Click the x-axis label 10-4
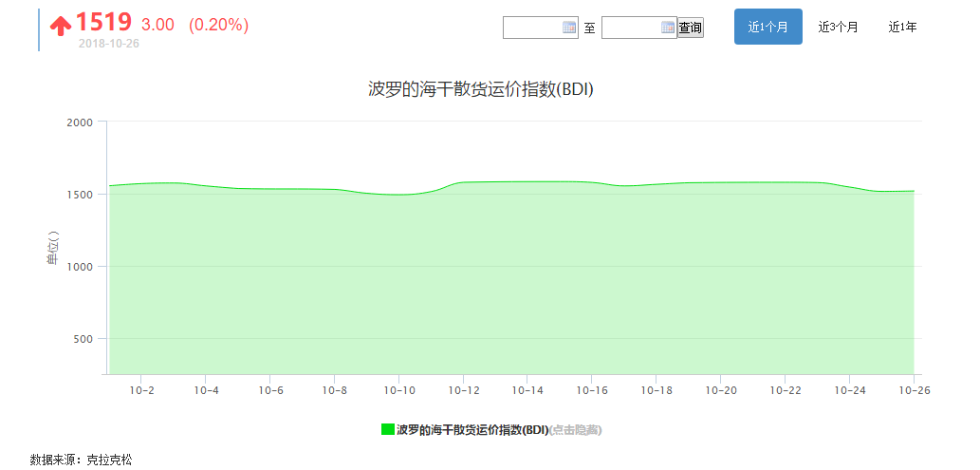This screenshot has height=470, width=980. [x=206, y=390]
